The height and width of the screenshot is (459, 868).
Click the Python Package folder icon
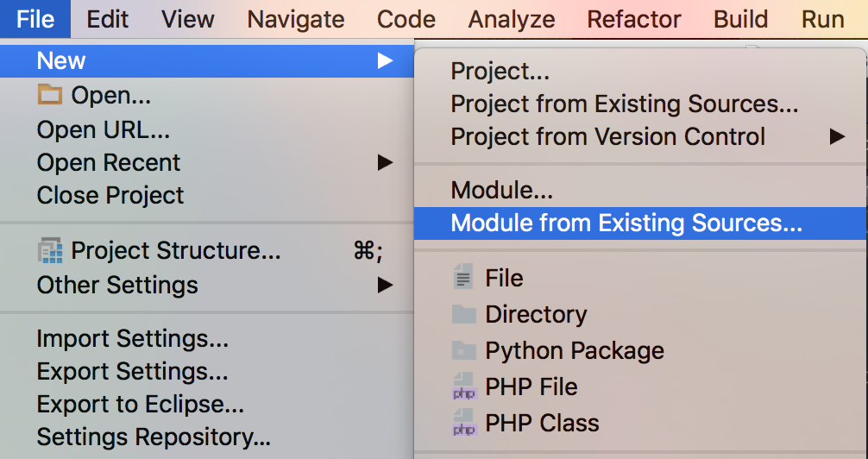[x=464, y=351]
